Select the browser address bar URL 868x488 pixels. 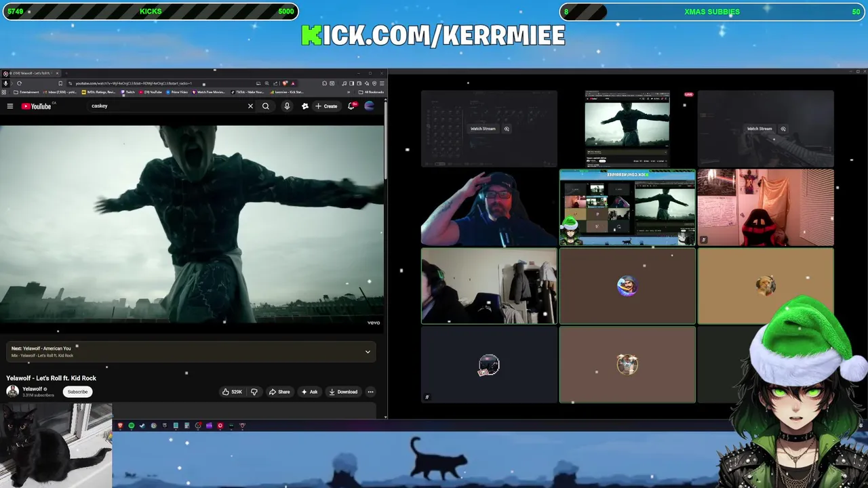pyautogui.click(x=134, y=83)
